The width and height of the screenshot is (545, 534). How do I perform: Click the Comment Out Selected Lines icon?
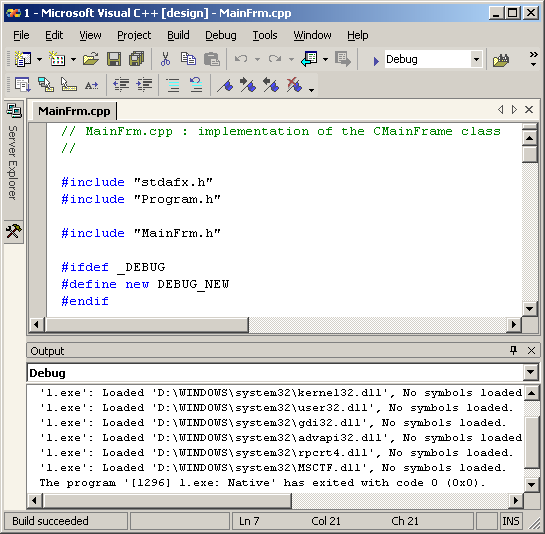[173, 85]
